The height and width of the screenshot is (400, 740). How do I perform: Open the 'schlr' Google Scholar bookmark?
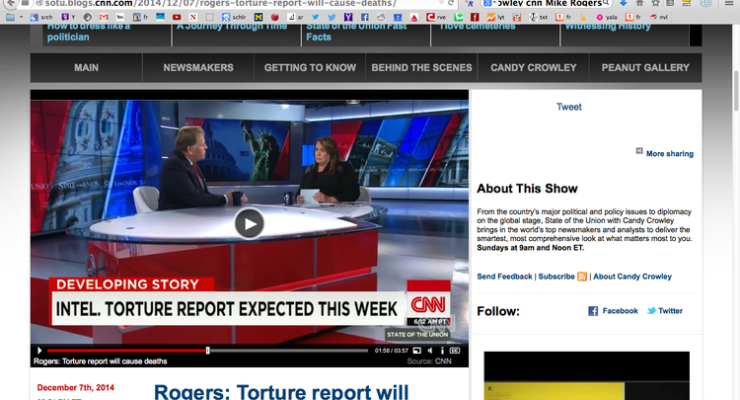tap(234, 17)
